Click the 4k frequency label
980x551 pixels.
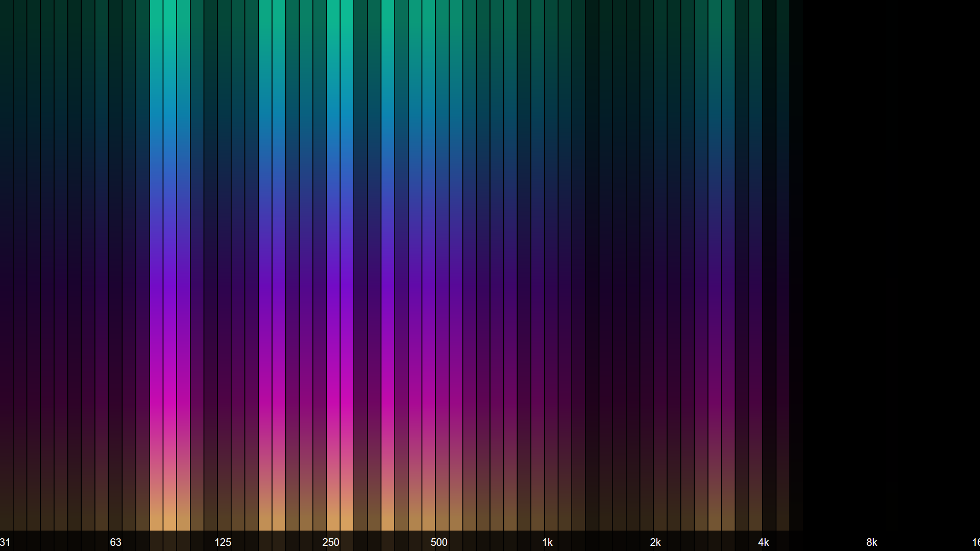(763, 542)
